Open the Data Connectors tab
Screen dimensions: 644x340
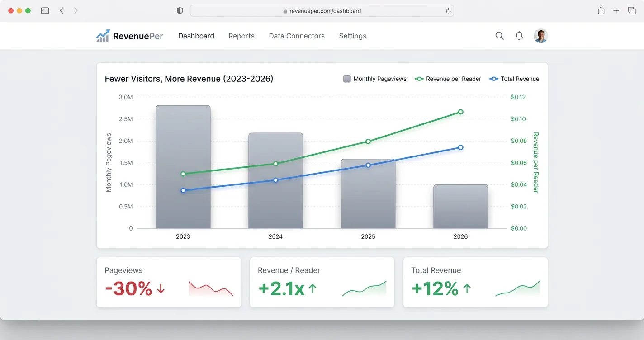coord(297,36)
